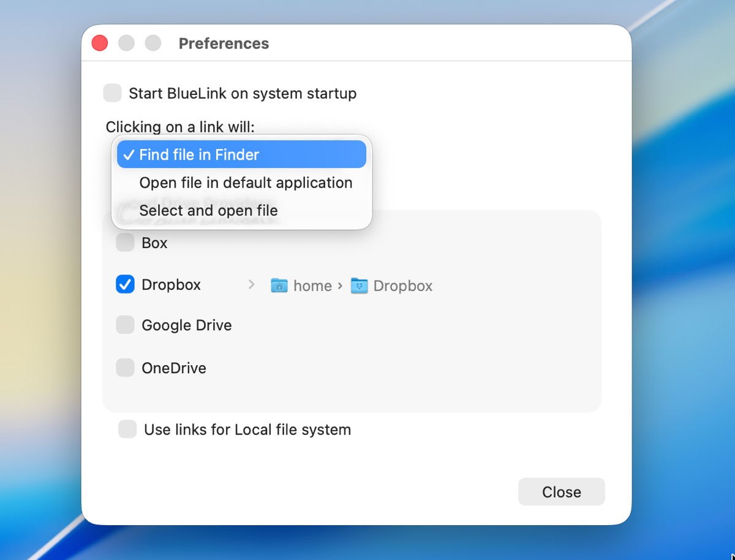Click the Dropbox folder icon in path
The width and height of the screenshot is (735, 560).
click(359, 286)
